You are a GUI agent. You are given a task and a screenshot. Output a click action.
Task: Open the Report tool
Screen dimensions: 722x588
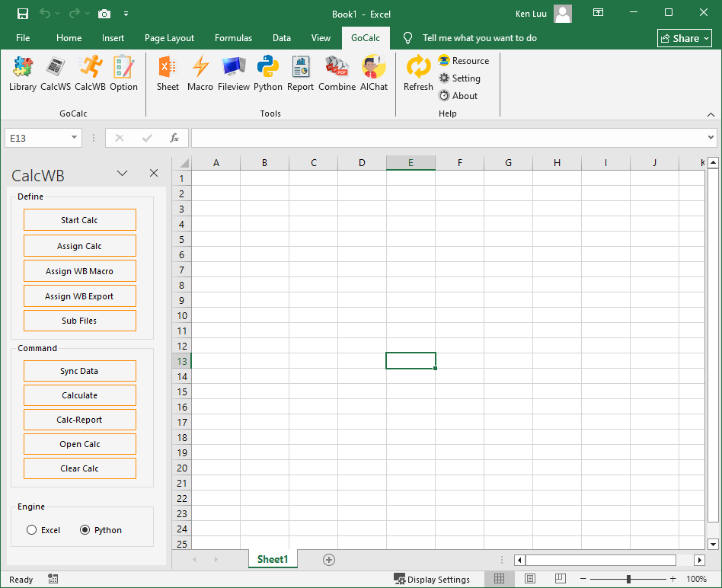point(300,74)
